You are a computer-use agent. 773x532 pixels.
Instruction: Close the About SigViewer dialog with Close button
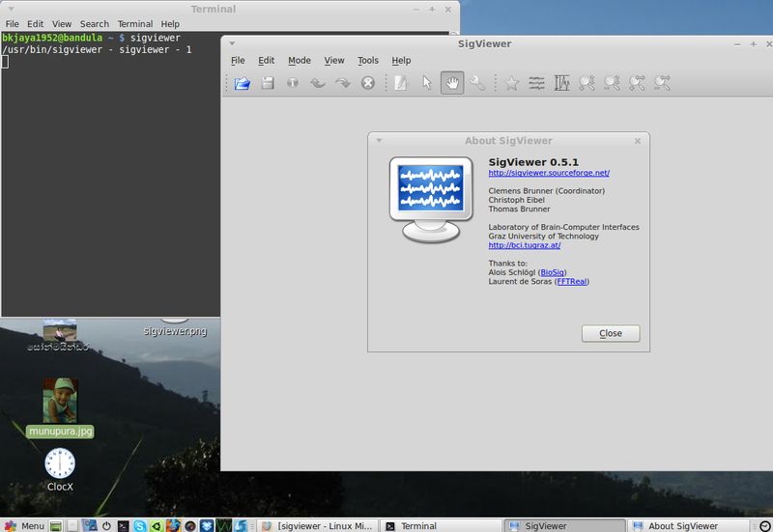tap(611, 333)
